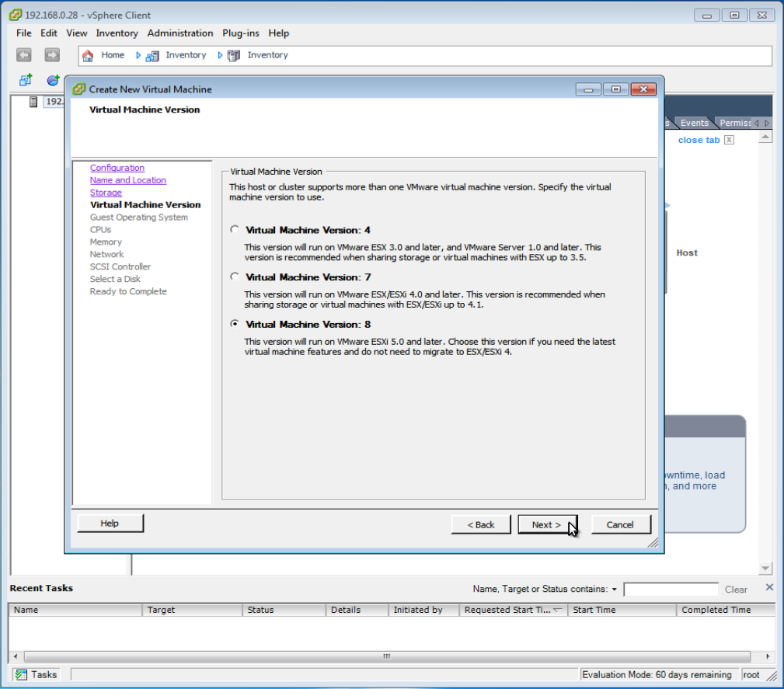Open the Inventory menu
The width and height of the screenshot is (784, 689).
point(117,33)
